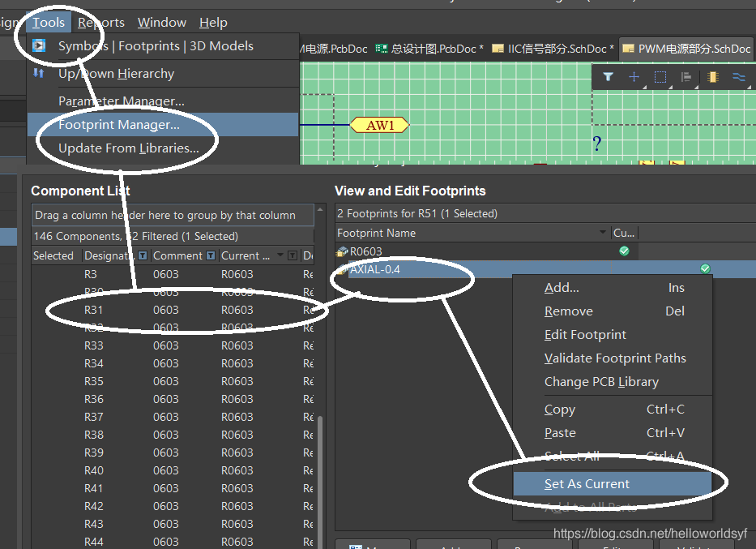Screen dimensions: 756x549
Task: Click the align objects toolbar icon
Action: 686,77
